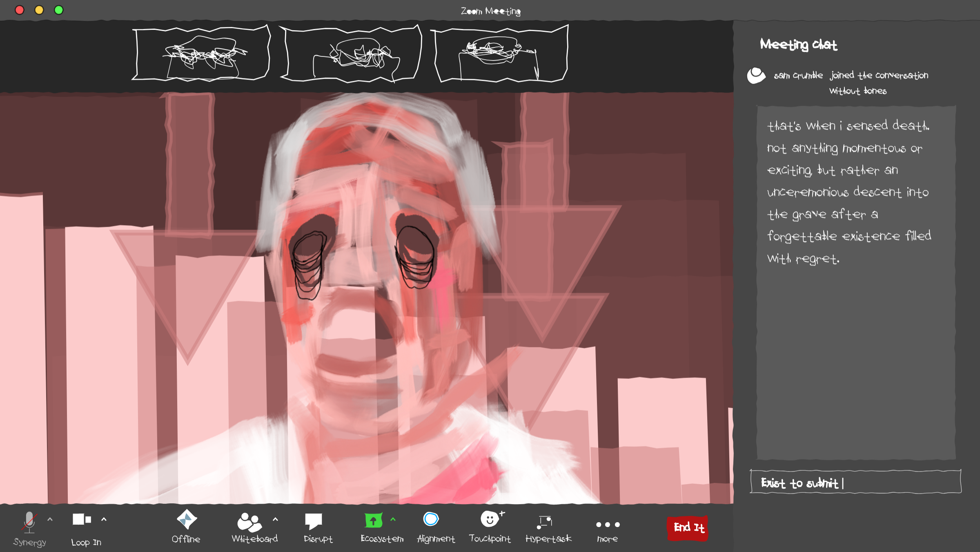Viewport: 980px width, 552px height.
Task: Expand the green arrow beside Ecosystem
Action: pos(393,519)
